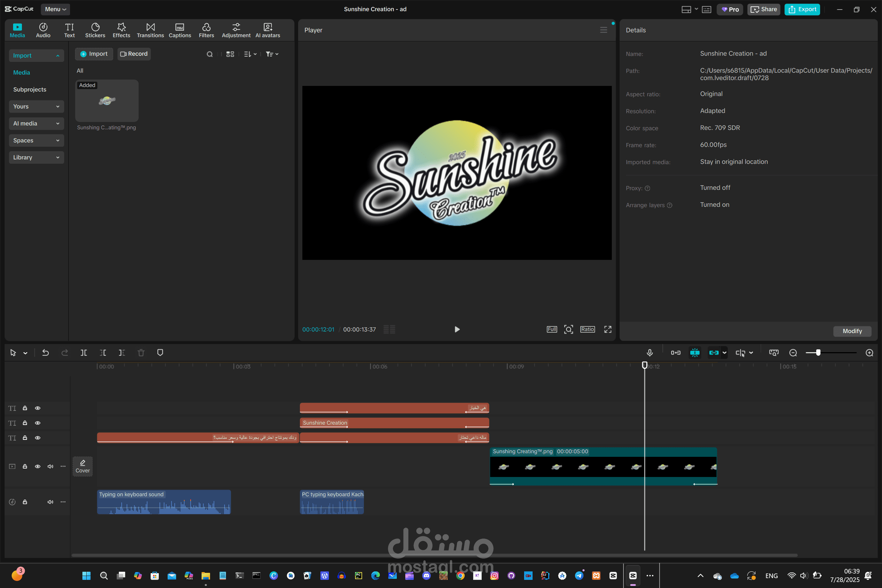
Task: Click the marker shield icon
Action: 160,353
